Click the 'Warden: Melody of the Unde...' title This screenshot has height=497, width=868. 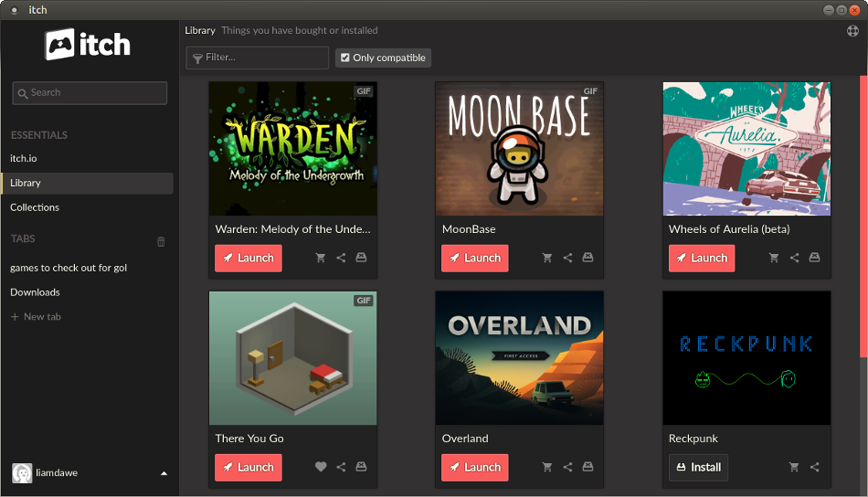click(293, 229)
